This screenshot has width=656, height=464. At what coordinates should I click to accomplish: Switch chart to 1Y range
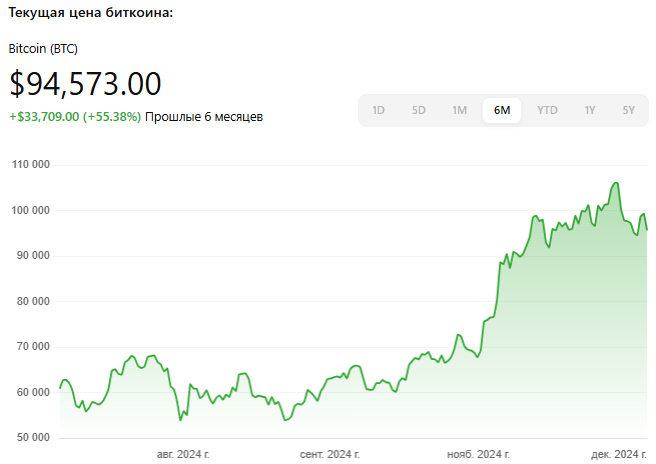point(590,110)
